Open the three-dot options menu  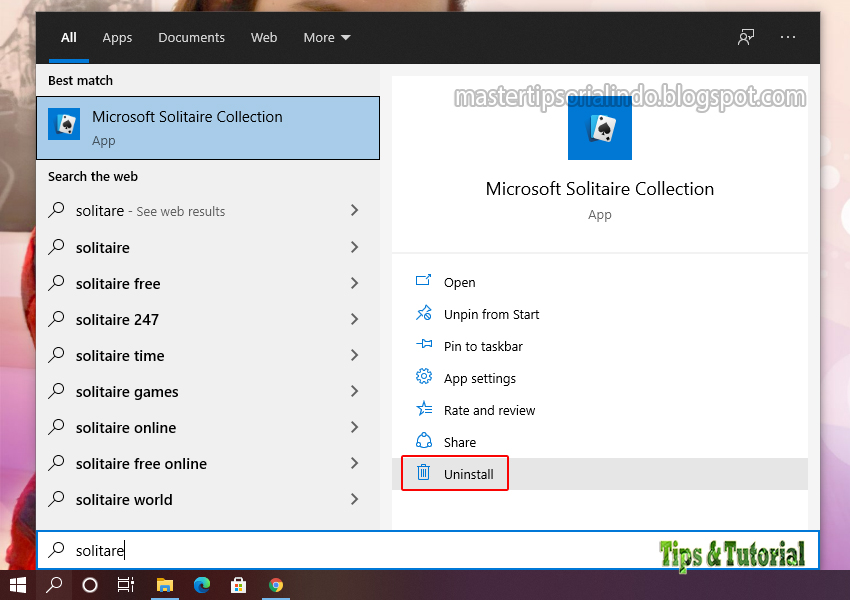click(x=788, y=37)
